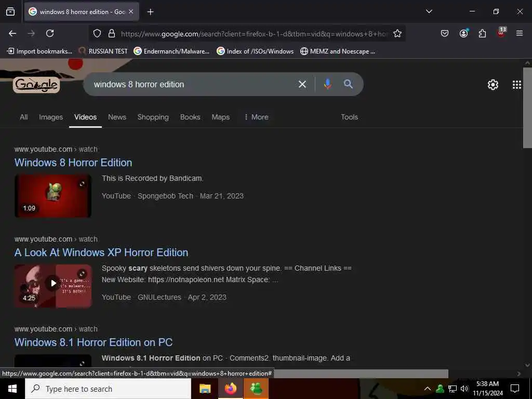The width and height of the screenshot is (532, 399).
Task: Click vertical page scrollbar thumb
Action: tap(527, 108)
